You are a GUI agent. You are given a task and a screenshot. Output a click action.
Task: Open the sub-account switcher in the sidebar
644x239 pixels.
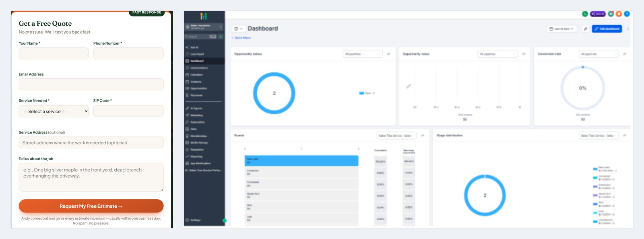pos(204,27)
